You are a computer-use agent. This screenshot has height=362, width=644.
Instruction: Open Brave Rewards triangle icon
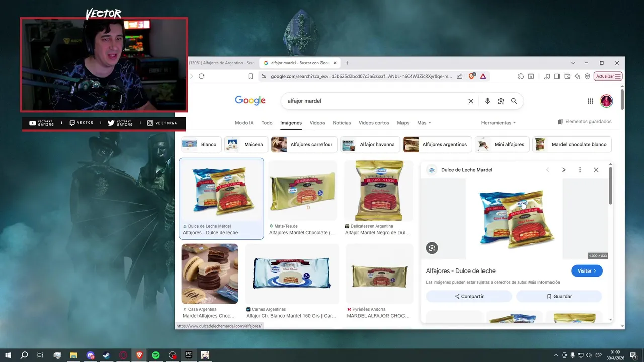coord(483,76)
